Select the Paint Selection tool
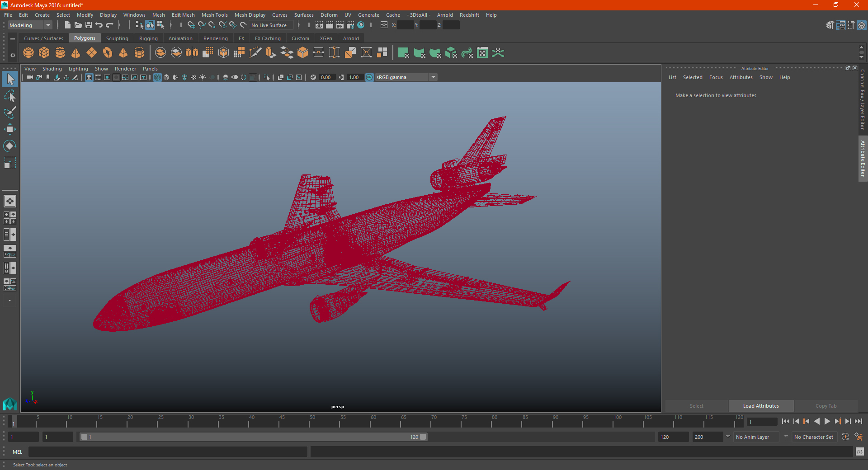868x470 pixels. [x=10, y=113]
